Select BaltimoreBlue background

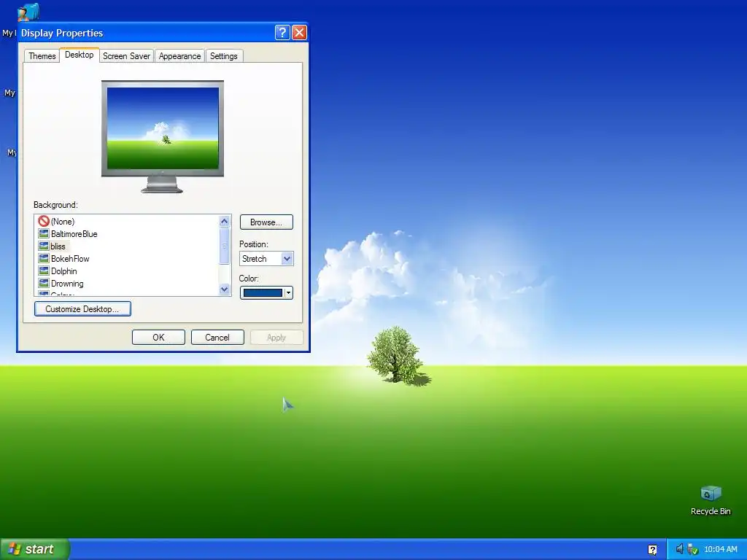(74, 234)
